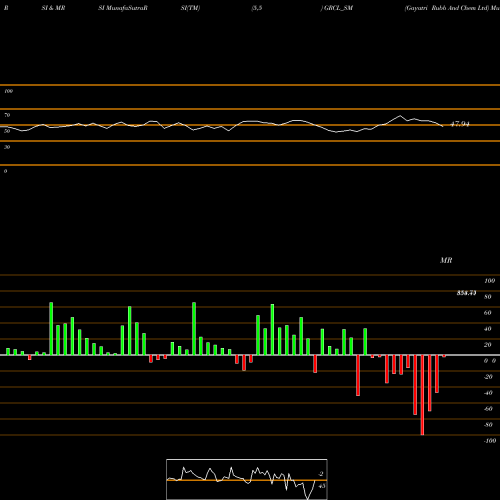Click the "GRCL_SM" ticker symbol text
The width and height of the screenshot is (500, 500).
point(338,8)
